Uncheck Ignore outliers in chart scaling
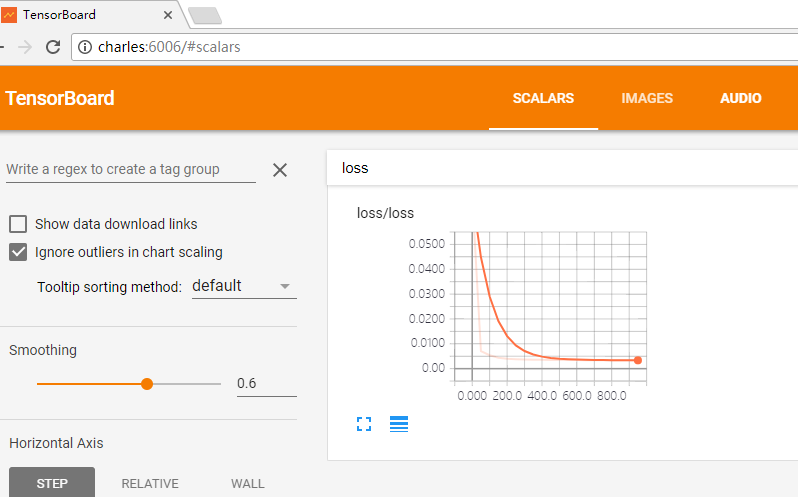 [x=18, y=252]
